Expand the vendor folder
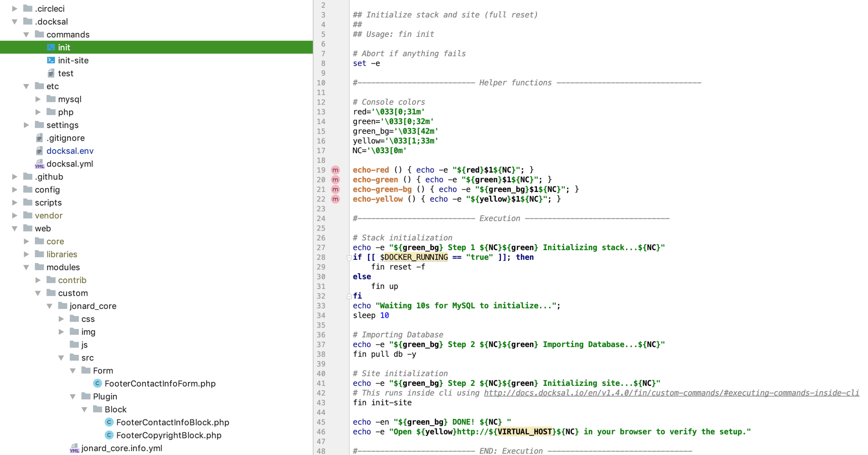This screenshot has height=455, width=868. 15,216
